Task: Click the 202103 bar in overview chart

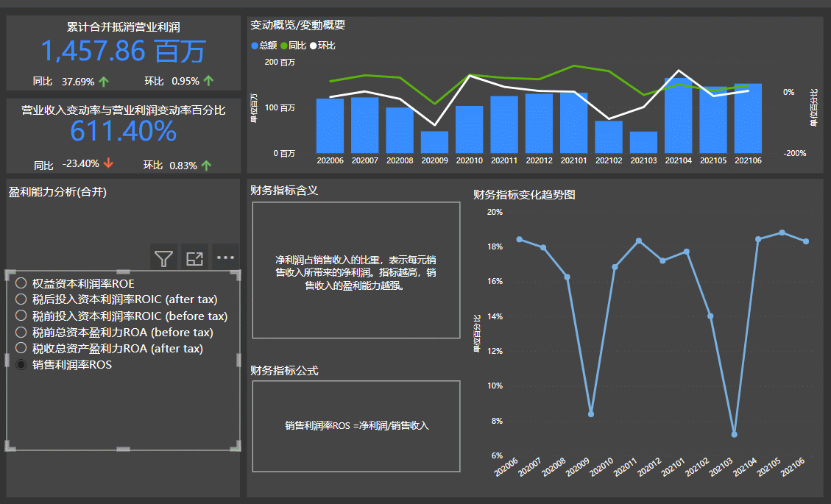Action: point(643,143)
